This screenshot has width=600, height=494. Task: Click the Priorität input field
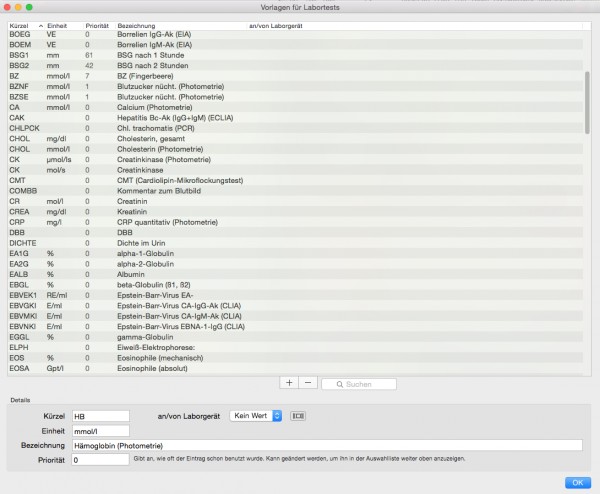pyautogui.click(x=100, y=460)
